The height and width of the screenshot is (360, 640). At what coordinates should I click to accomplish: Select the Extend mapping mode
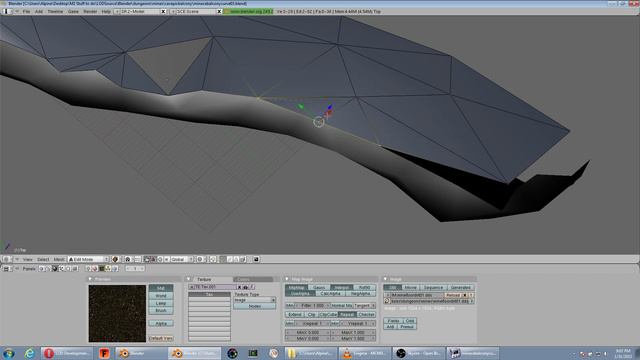pyautogui.click(x=295, y=315)
